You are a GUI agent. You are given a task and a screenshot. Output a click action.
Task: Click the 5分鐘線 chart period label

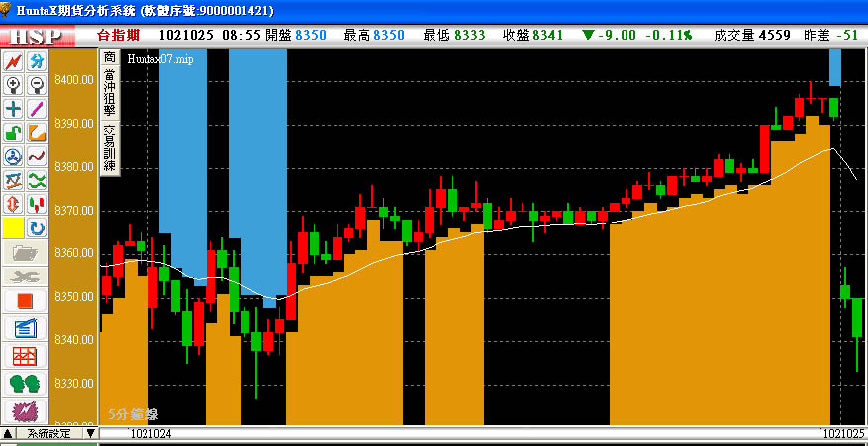pos(133,414)
